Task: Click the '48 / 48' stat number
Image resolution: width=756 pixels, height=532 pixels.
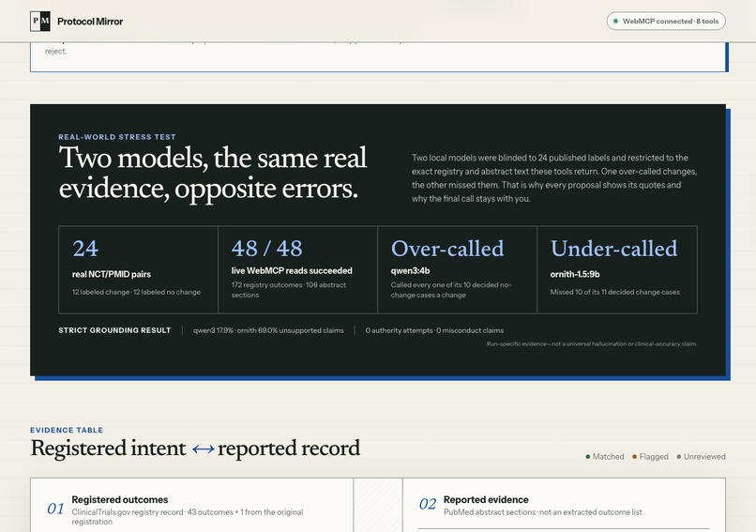Action: coord(266,249)
